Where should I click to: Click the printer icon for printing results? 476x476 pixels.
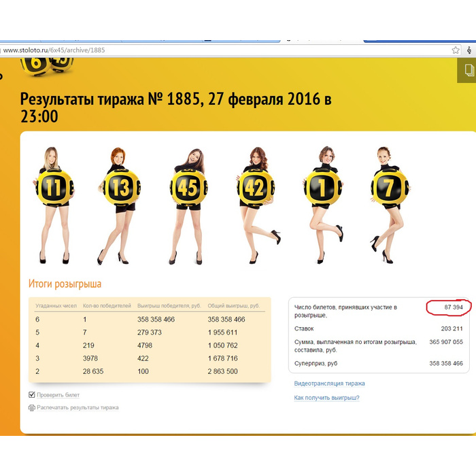pos(31,408)
